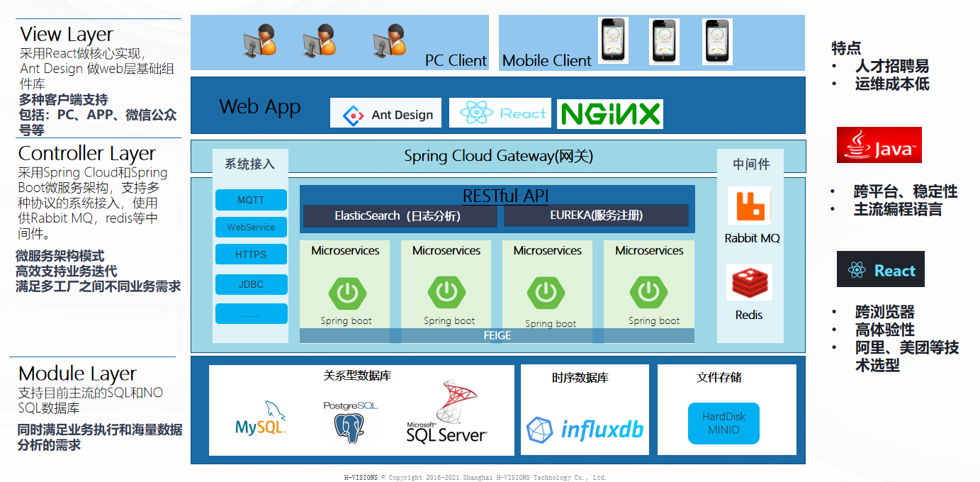This screenshot has width=980, height=482.
Task: Click the HardDisk MINIO storage box
Action: pos(724,423)
